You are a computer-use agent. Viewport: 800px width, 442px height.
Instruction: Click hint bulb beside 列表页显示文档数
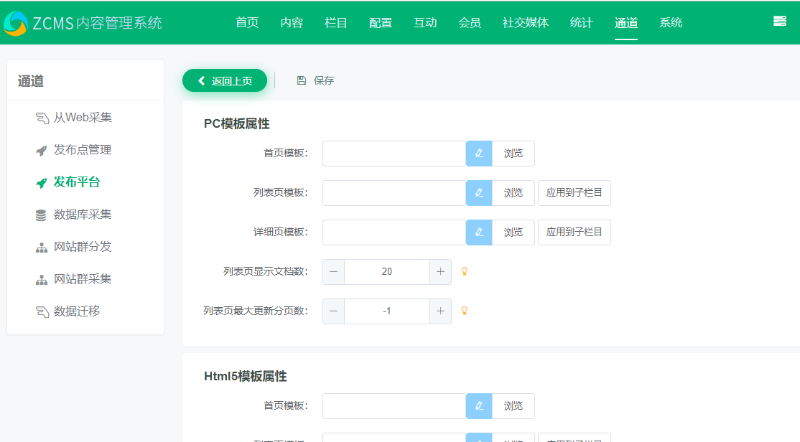(464, 271)
